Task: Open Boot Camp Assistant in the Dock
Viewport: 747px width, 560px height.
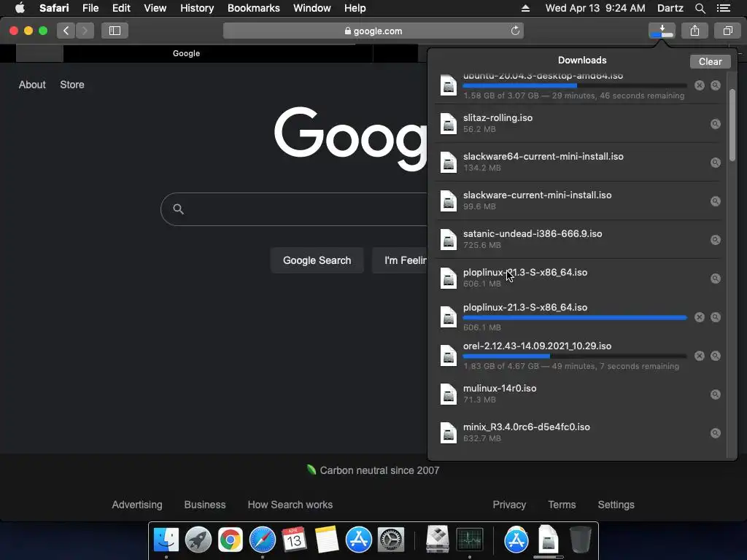Action: (x=437, y=540)
